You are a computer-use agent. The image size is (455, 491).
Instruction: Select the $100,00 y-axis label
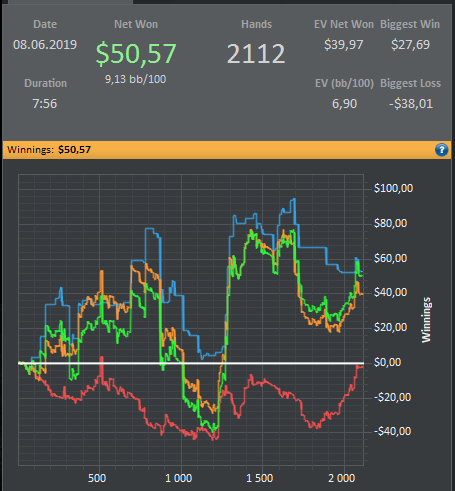pos(393,188)
